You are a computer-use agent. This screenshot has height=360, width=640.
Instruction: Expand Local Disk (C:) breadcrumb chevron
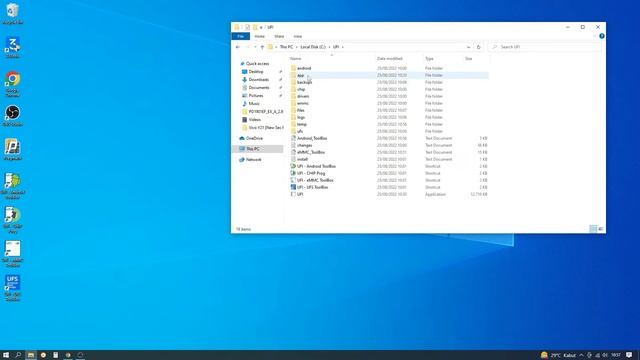tap(329, 47)
